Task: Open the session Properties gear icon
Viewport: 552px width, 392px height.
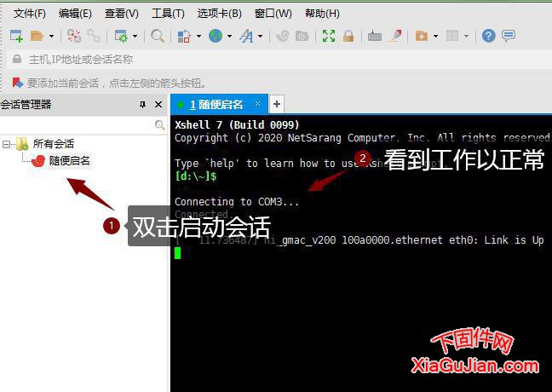Action: pos(122,36)
